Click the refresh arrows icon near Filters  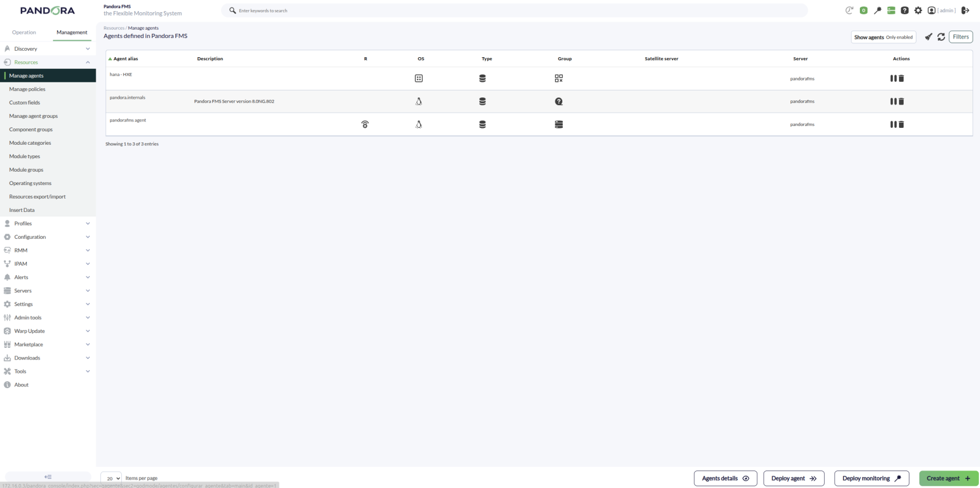942,37
